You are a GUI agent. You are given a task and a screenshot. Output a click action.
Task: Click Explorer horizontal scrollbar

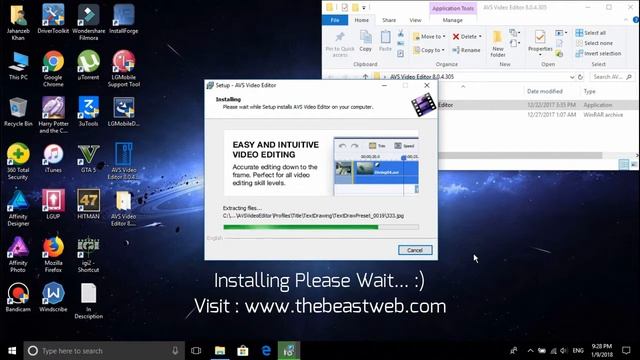tap(520, 156)
